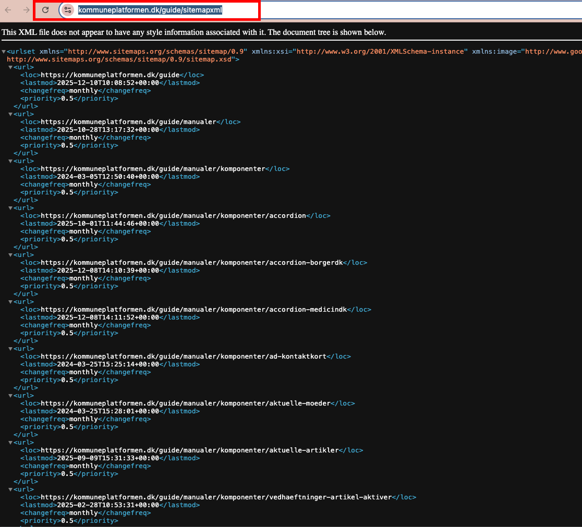Collapse the url entry for /guide
The image size is (582, 527).
[x=10, y=67]
